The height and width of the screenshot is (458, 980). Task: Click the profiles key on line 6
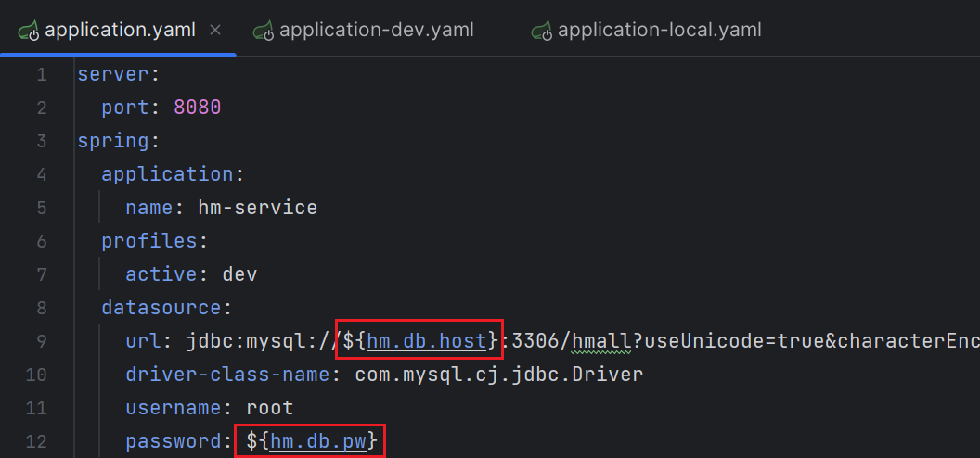(x=148, y=241)
